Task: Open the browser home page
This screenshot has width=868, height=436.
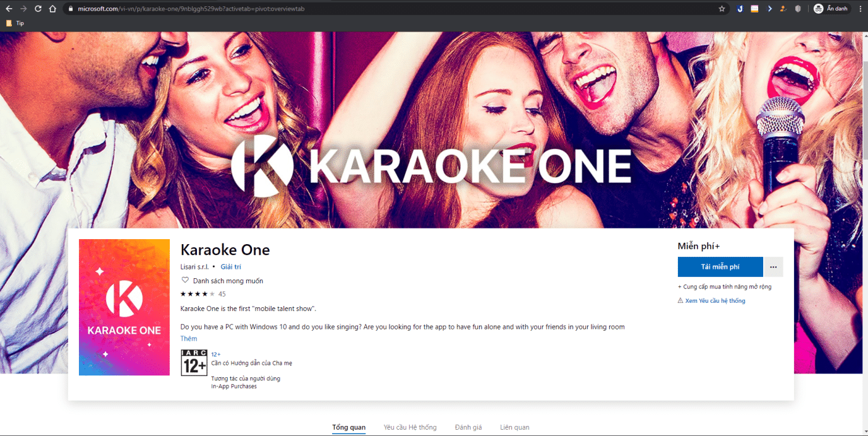Action: click(x=53, y=9)
